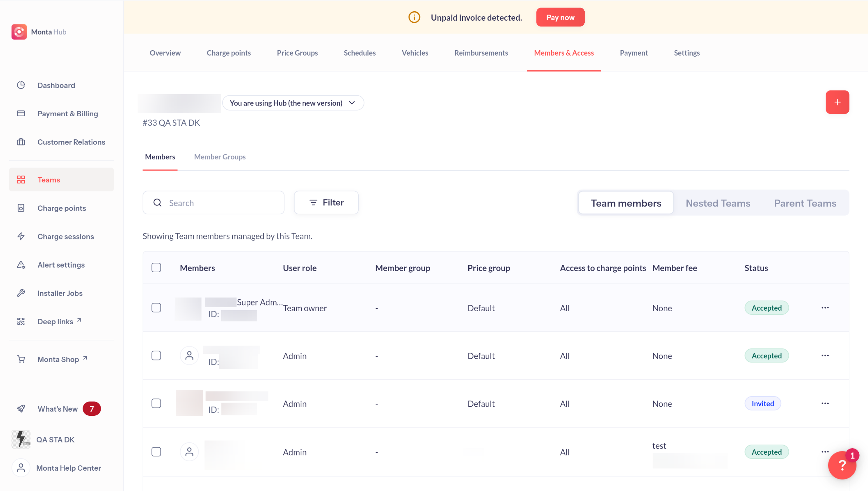
Task: Switch to the Member Groups tab
Action: (220, 157)
